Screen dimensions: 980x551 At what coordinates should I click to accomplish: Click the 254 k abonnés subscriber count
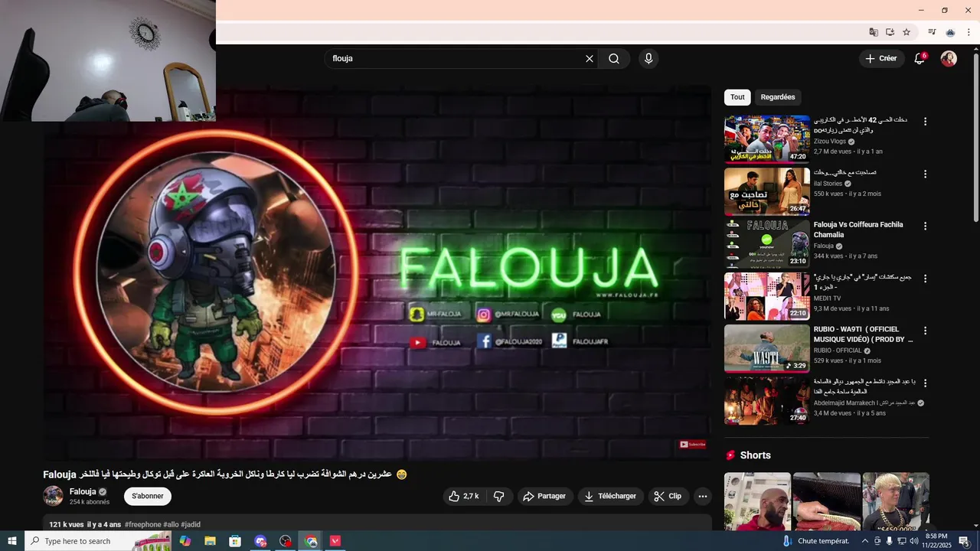[x=90, y=502]
